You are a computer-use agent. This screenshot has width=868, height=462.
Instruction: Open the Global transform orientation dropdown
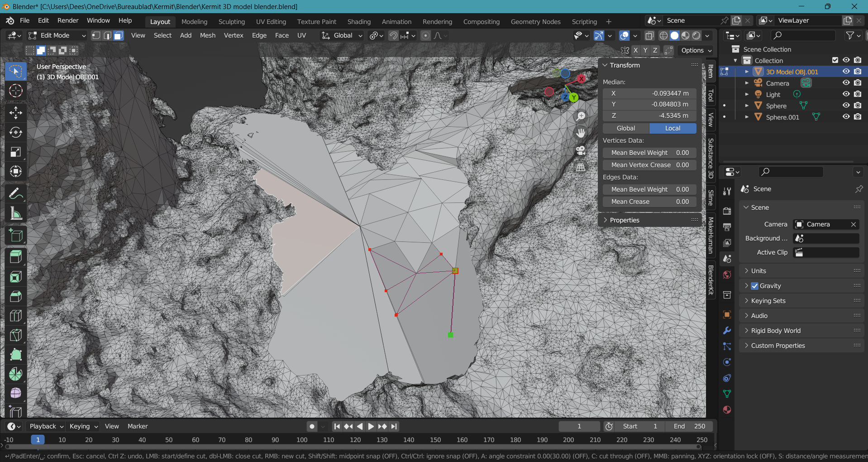coord(342,36)
